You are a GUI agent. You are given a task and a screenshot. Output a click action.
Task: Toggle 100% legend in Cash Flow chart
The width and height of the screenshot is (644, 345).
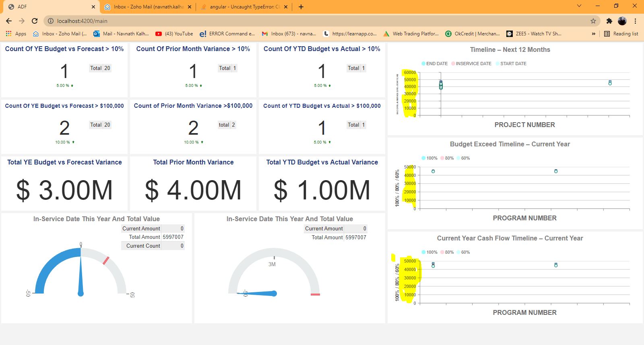coord(429,252)
